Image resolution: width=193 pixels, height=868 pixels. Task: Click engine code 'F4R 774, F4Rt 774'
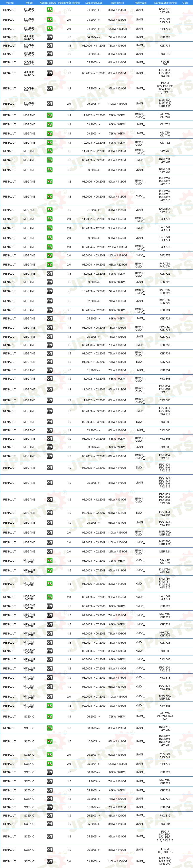point(165,265)
